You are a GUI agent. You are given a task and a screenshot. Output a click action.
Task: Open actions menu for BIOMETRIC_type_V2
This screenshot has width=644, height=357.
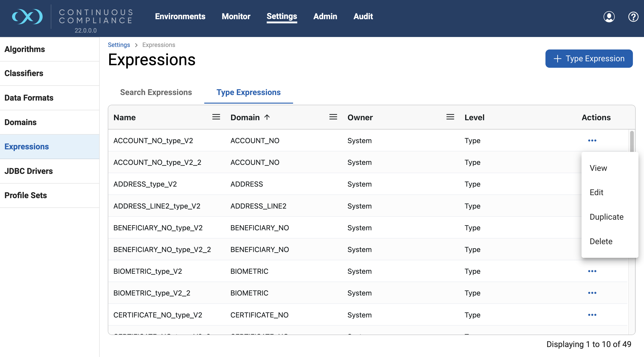pyautogui.click(x=592, y=271)
